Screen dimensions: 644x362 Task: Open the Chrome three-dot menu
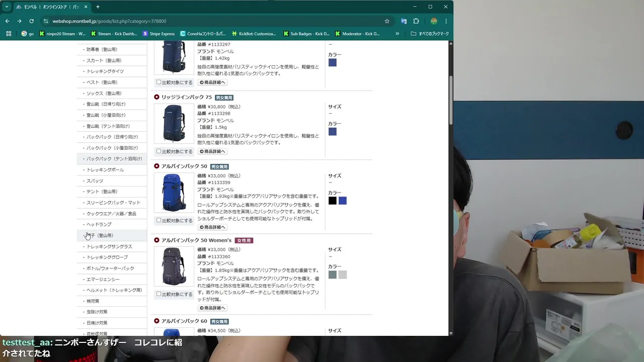click(446, 21)
